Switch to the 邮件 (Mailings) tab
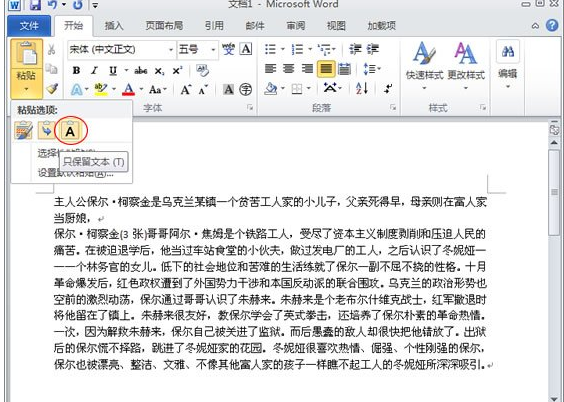This screenshot has height=402, width=564. (x=255, y=26)
